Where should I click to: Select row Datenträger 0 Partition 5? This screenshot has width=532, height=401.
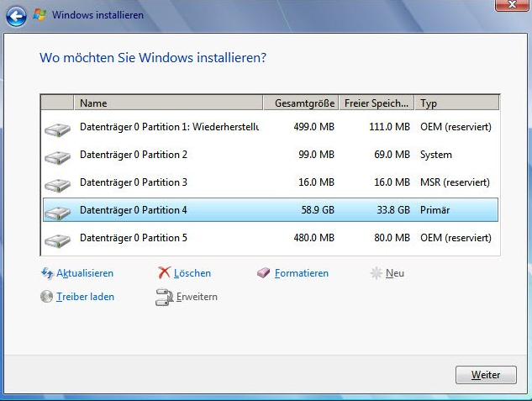point(271,238)
